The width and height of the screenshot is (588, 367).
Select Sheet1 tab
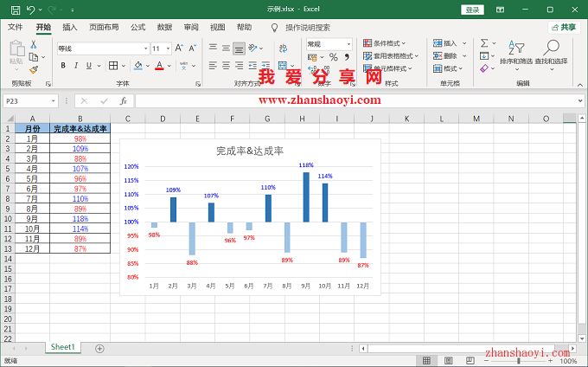coord(63,347)
